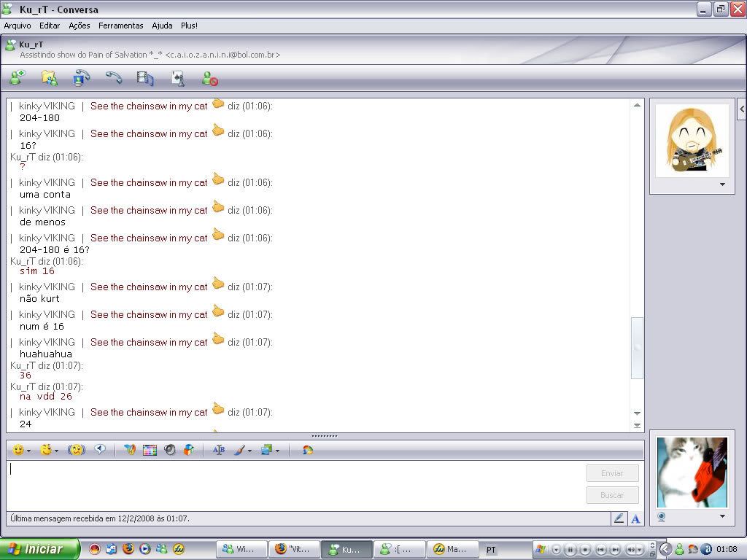Click the "Última mensagem recebida" status text
Image resolution: width=747 pixels, height=560 pixels.
100,518
